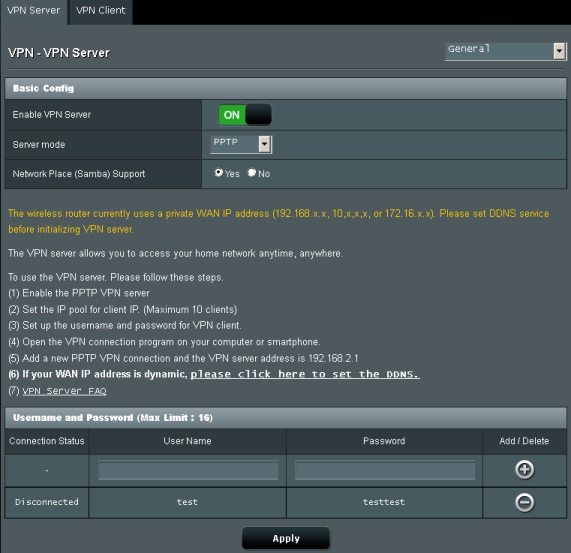Click the Disconnected status cell
The width and height of the screenshot is (571, 553).
(x=47, y=502)
